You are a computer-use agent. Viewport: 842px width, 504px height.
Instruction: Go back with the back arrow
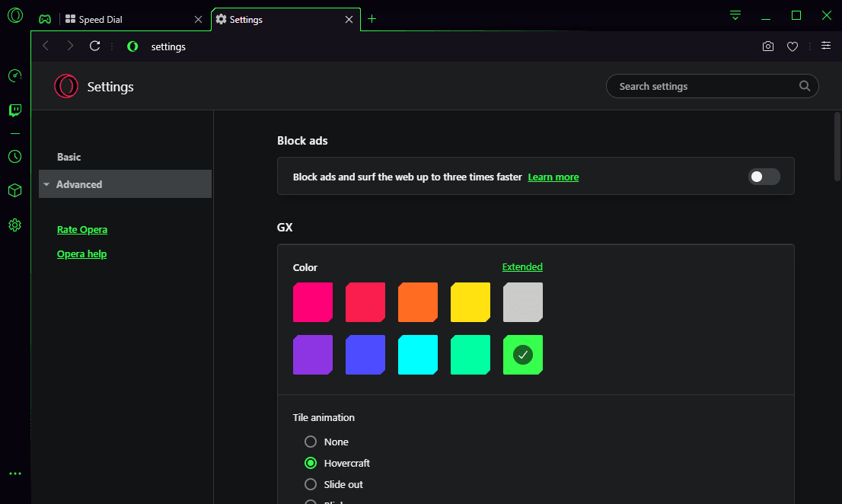tap(46, 46)
